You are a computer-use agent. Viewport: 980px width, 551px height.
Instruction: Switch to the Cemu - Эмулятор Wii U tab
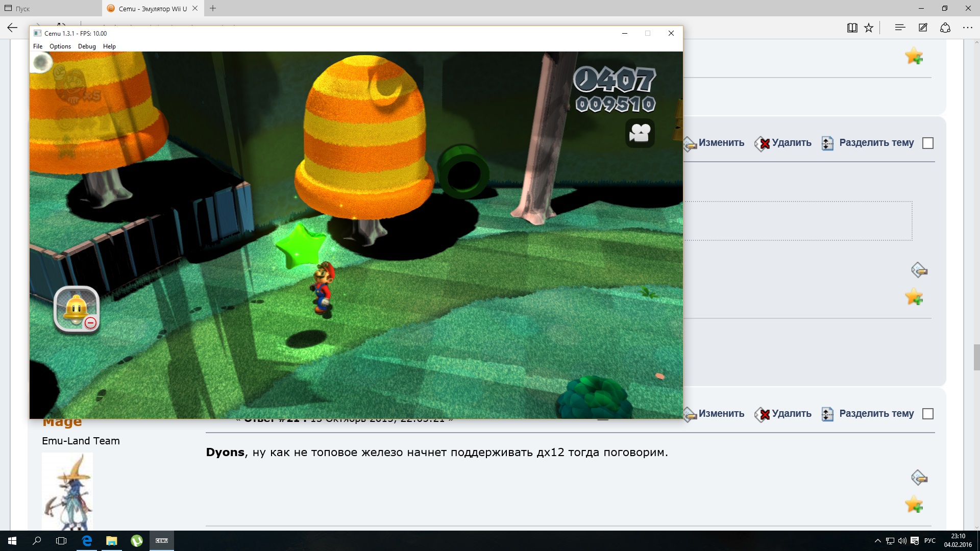tap(153, 9)
